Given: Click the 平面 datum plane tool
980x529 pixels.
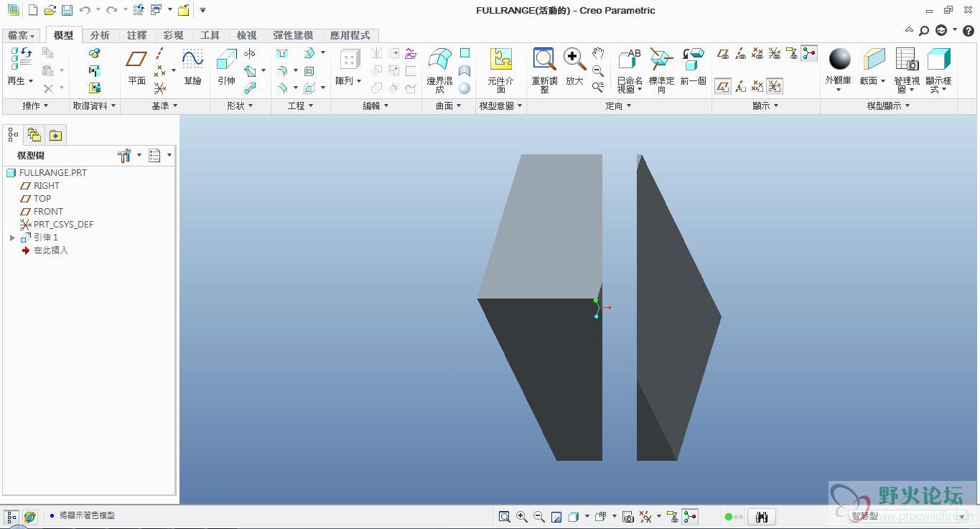Looking at the screenshot, I should [x=136, y=68].
